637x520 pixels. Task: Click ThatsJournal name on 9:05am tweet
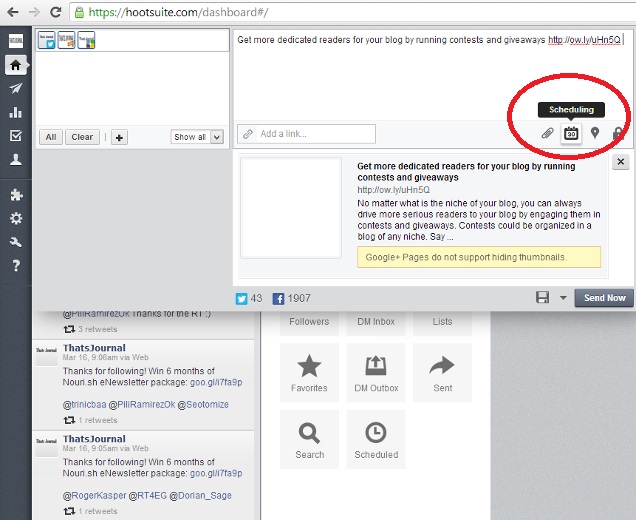coord(94,439)
